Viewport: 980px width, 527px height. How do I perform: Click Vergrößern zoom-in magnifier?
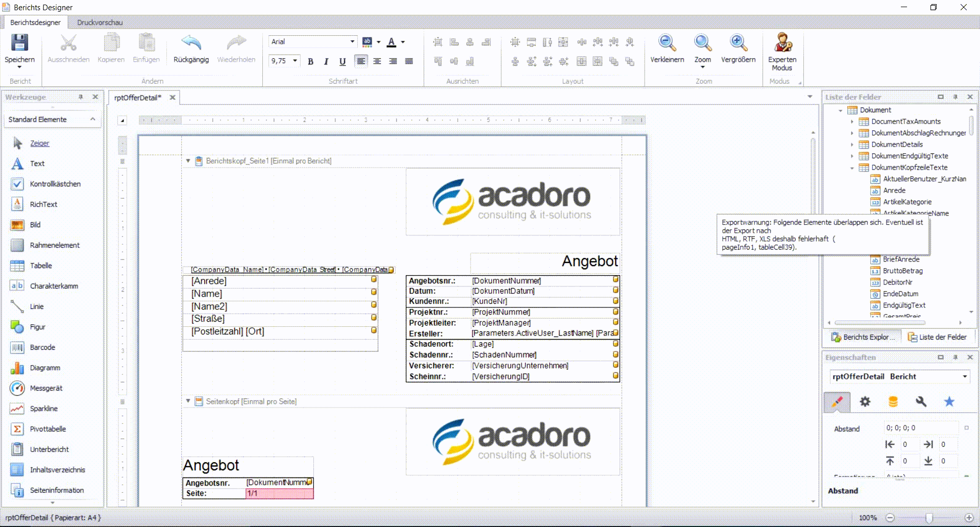[x=738, y=43]
